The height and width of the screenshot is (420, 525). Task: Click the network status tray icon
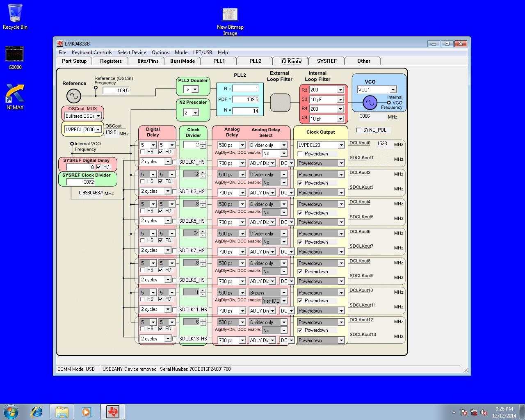pos(474,412)
